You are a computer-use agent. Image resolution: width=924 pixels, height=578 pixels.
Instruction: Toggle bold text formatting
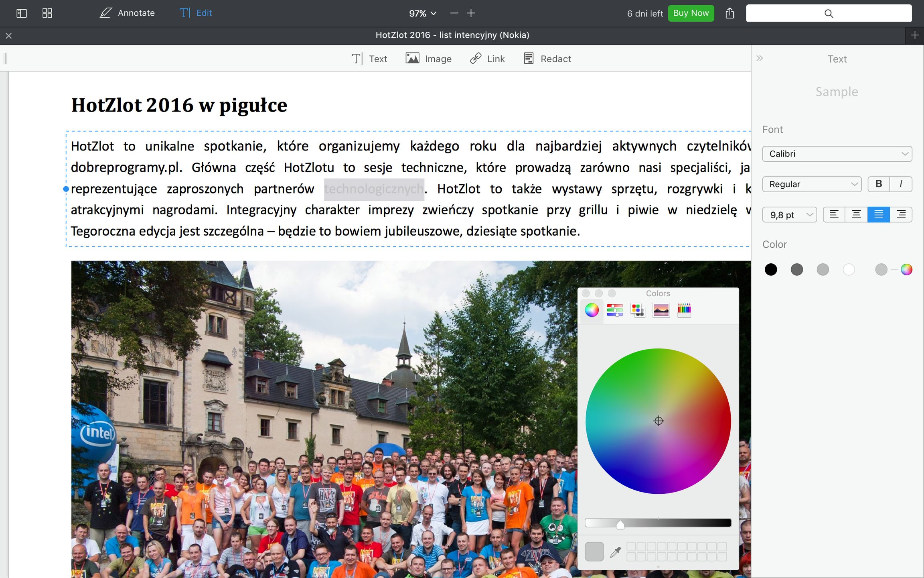(878, 184)
